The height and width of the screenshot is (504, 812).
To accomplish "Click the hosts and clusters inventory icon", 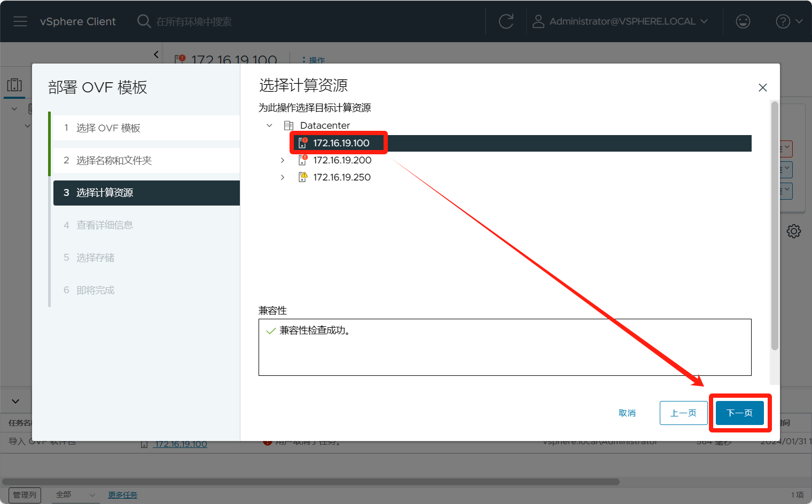I will pyautogui.click(x=14, y=85).
